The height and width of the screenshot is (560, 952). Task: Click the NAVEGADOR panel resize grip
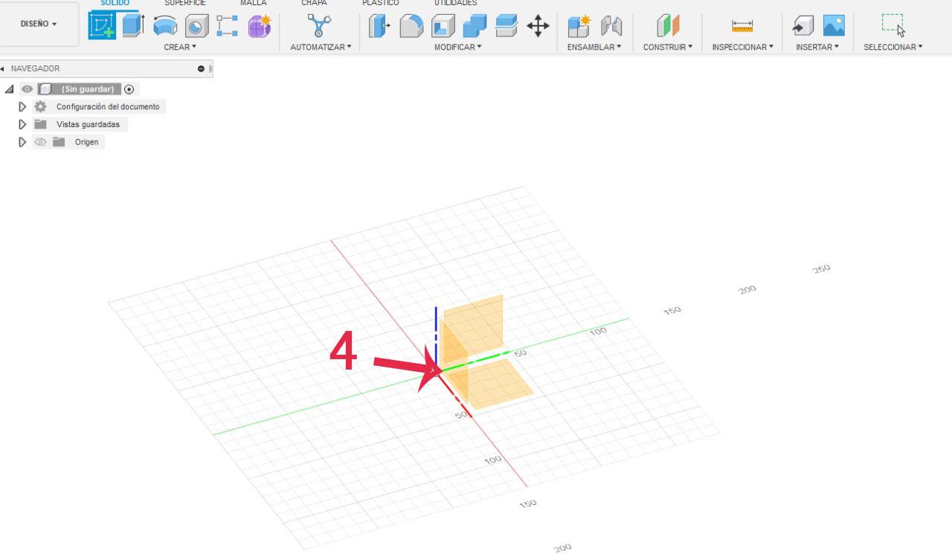tap(211, 68)
